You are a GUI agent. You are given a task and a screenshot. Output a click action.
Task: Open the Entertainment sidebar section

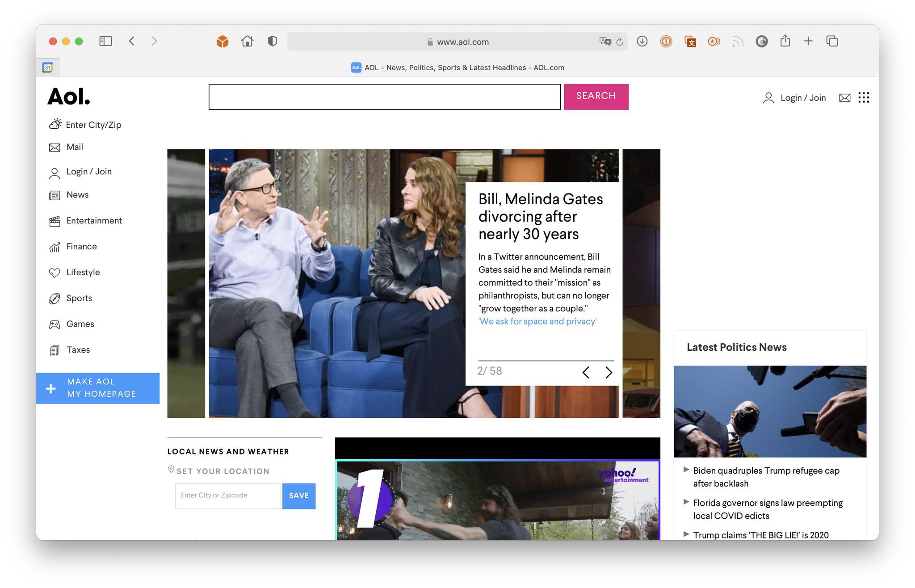[94, 221]
